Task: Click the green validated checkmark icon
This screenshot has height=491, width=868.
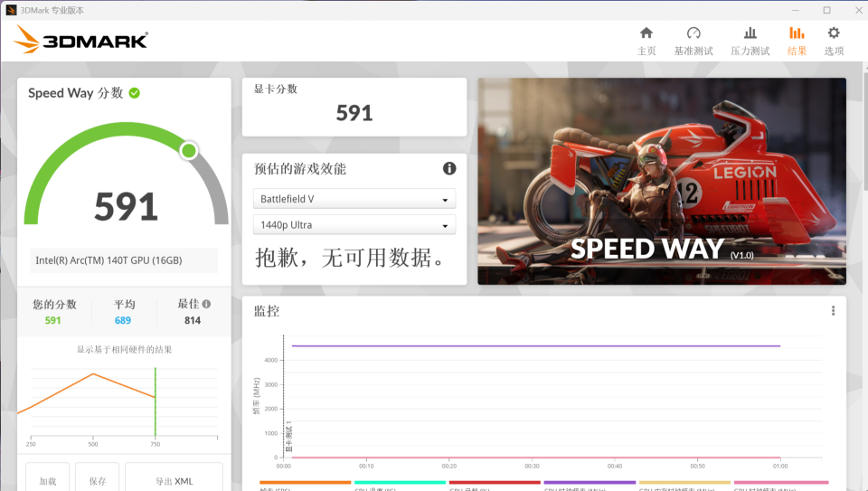Action: pyautogui.click(x=135, y=93)
